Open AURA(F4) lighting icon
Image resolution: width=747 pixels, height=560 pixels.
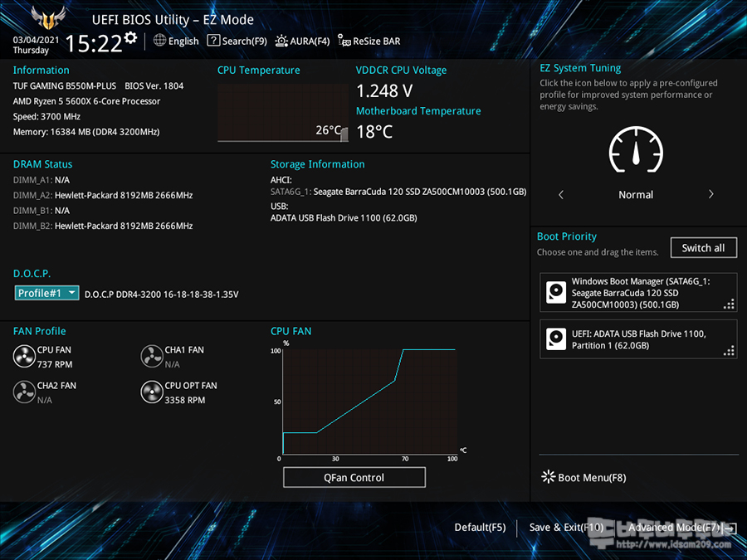pyautogui.click(x=281, y=41)
